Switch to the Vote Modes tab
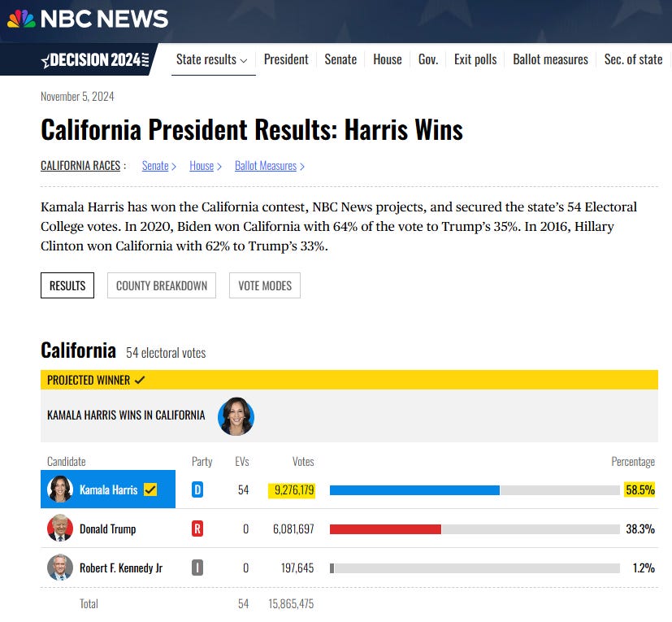The height and width of the screenshot is (622, 672). (x=265, y=285)
